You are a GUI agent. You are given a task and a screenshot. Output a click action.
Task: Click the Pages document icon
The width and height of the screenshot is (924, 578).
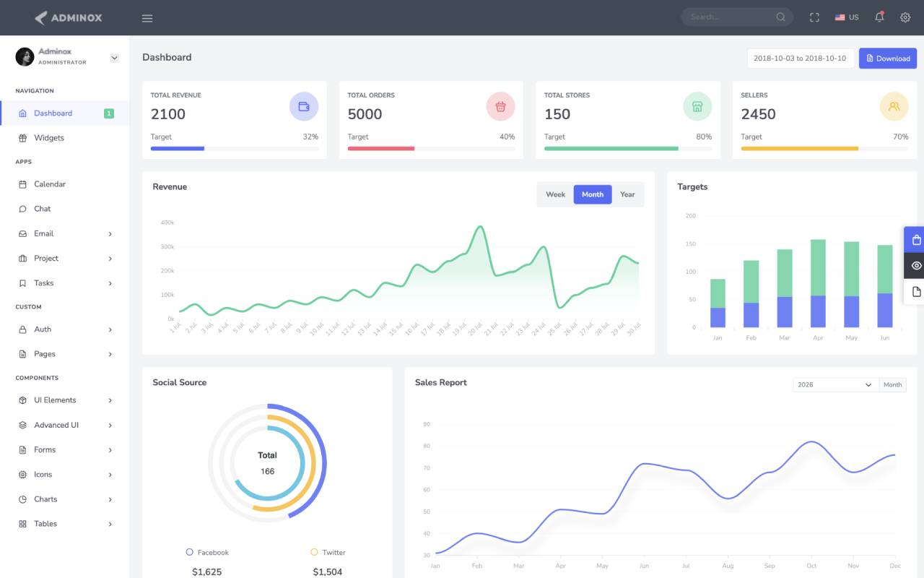[x=22, y=354]
